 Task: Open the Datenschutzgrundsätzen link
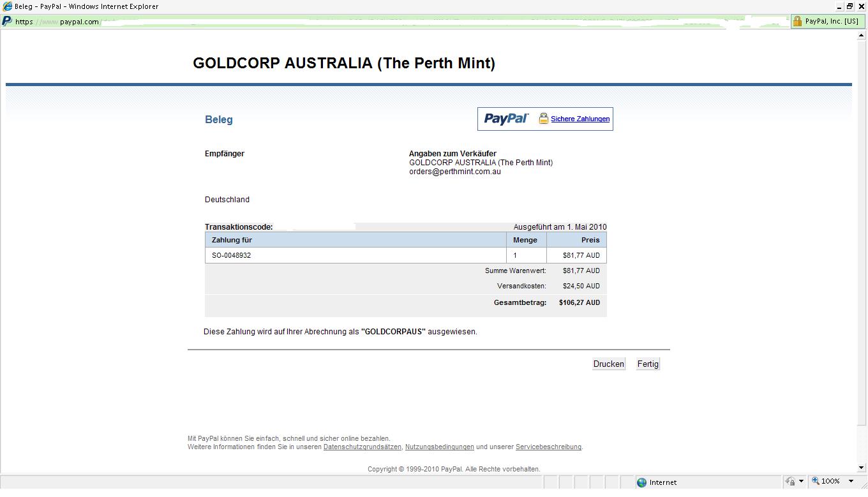[x=363, y=447]
